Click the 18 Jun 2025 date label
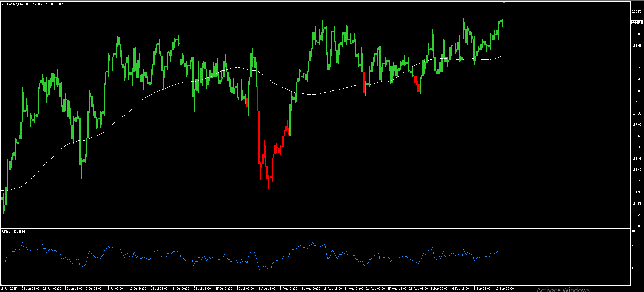This screenshot has height=292, width=644. [x=8, y=289]
